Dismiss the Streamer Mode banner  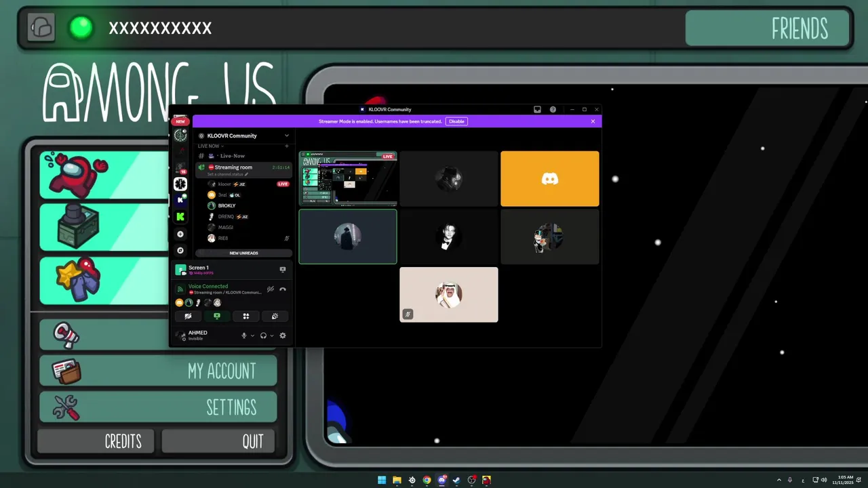pos(593,121)
